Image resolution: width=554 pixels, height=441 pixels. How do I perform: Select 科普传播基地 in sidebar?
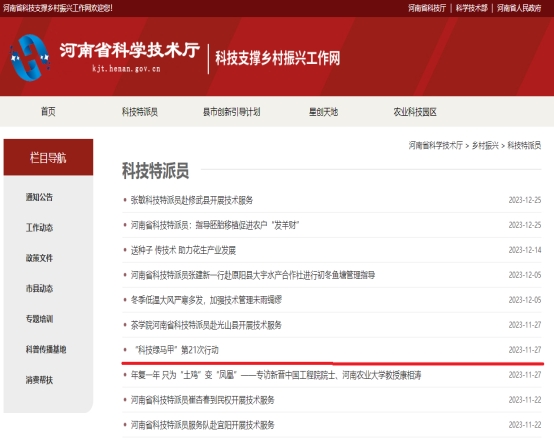(x=46, y=349)
